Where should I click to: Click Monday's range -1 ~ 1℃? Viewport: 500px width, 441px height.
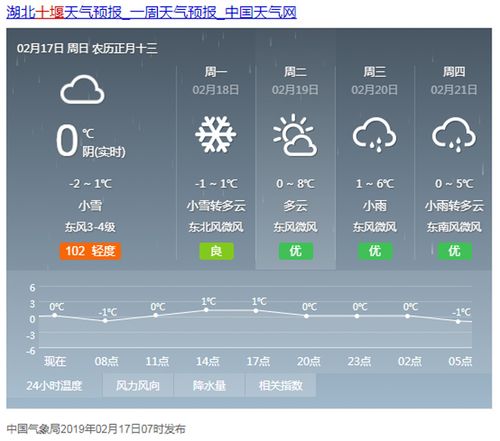click(x=216, y=184)
